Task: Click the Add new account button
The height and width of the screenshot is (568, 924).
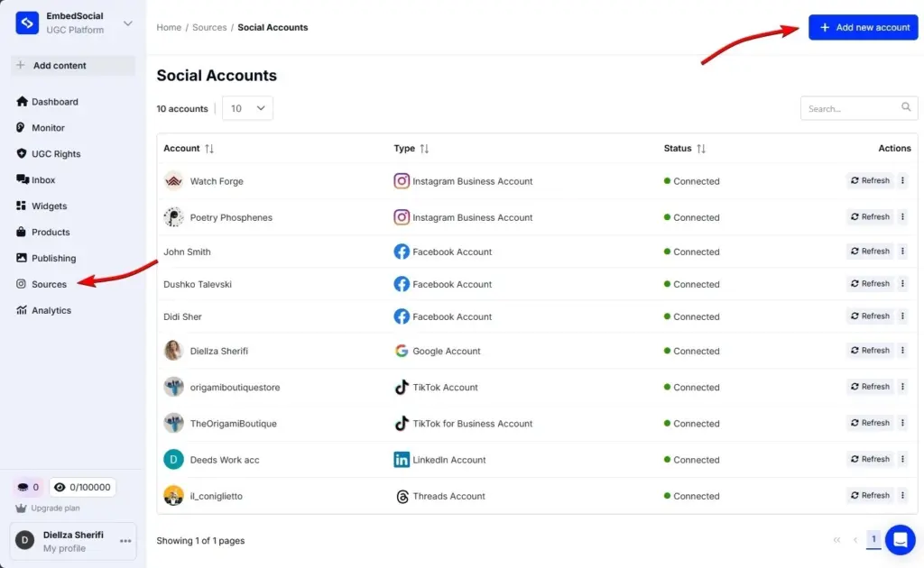Action: 862,27
